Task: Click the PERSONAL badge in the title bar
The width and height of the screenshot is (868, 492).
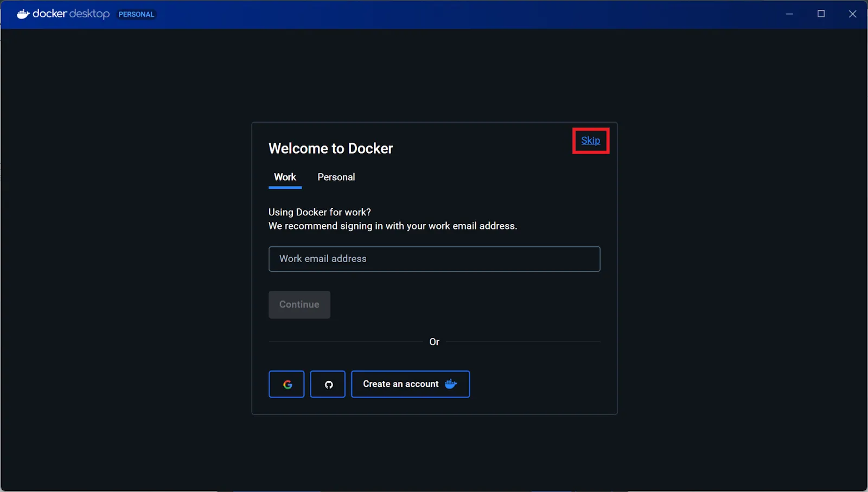Action: click(x=136, y=14)
